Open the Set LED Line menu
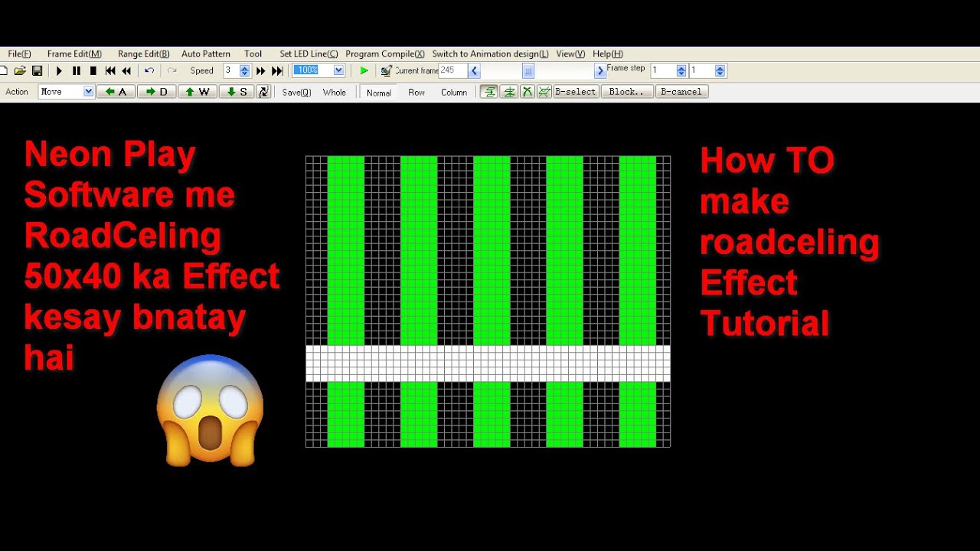 coord(309,54)
